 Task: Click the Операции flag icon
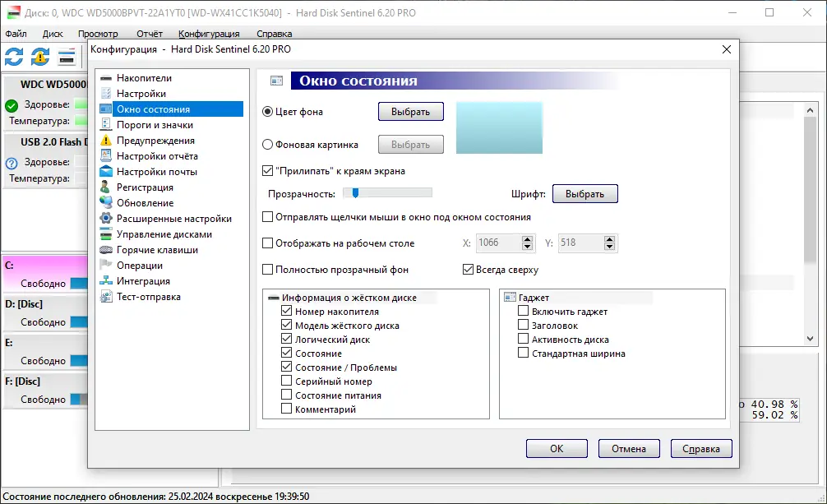tap(106, 266)
